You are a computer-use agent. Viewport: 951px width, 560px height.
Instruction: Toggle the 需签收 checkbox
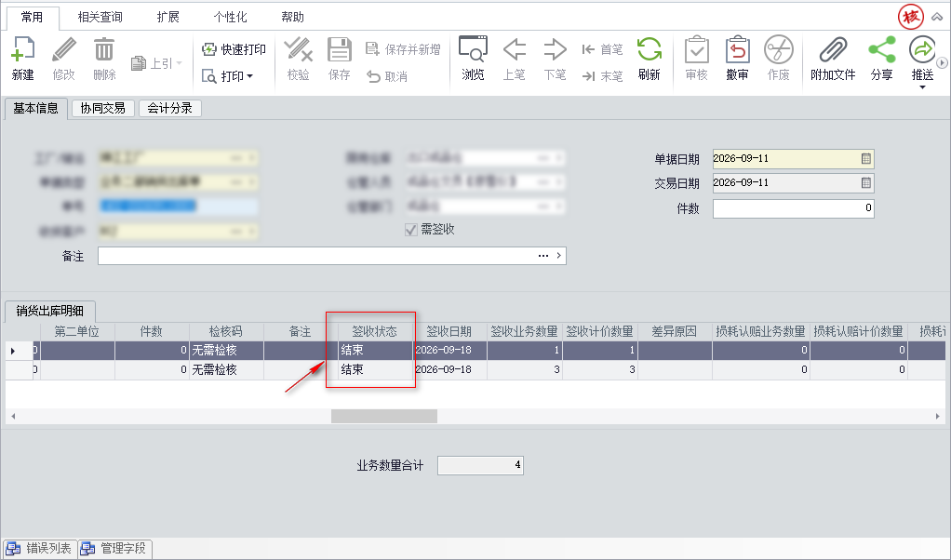pos(411,230)
